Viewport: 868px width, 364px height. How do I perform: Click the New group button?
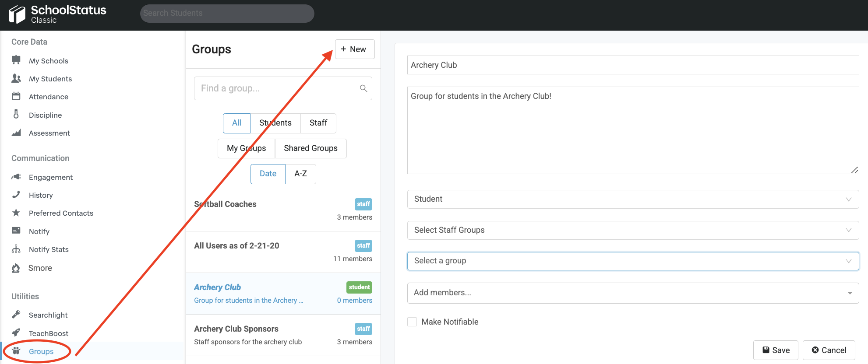[x=354, y=49]
